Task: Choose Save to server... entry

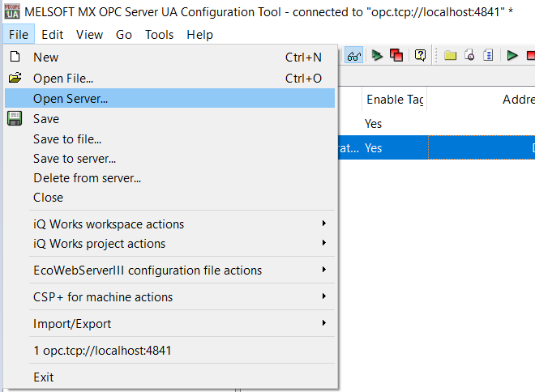Action: click(x=170, y=159)
